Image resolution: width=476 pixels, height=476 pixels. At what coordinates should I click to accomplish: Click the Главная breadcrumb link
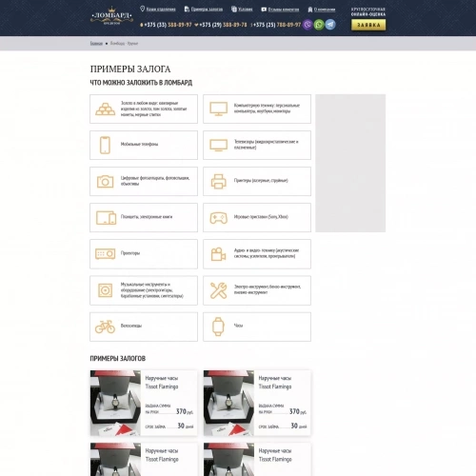96,43
